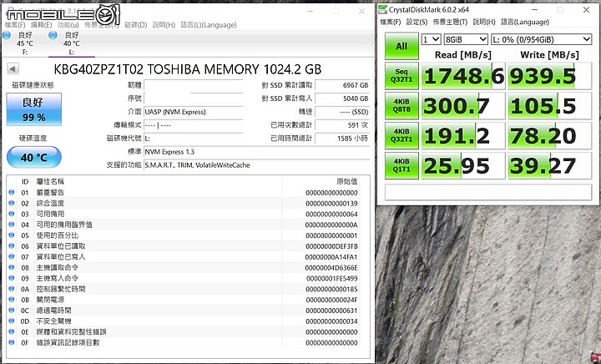Click the previous disk arrow button
Viewport: 601px width, 364px height.
(13, 69)
